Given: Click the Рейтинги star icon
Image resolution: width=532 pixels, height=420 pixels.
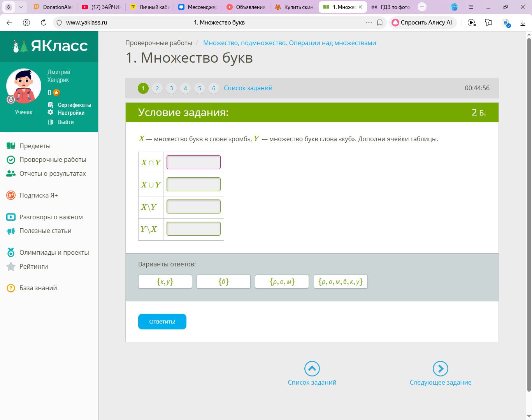Looking at the screenshot, I should [x=11, y=267].
